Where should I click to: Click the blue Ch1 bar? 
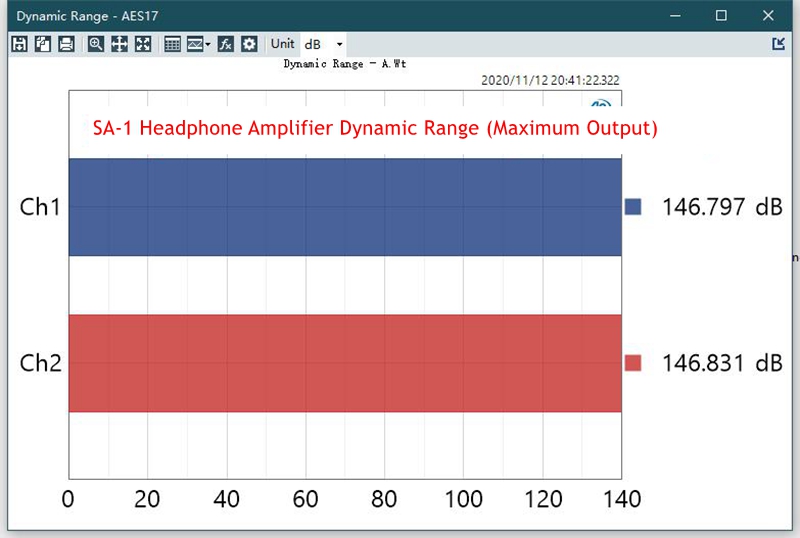345,207
